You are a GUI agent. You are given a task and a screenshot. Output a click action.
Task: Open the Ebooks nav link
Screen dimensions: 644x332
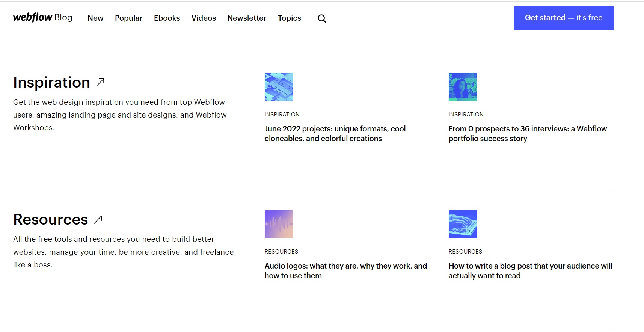tap(167, 18)
